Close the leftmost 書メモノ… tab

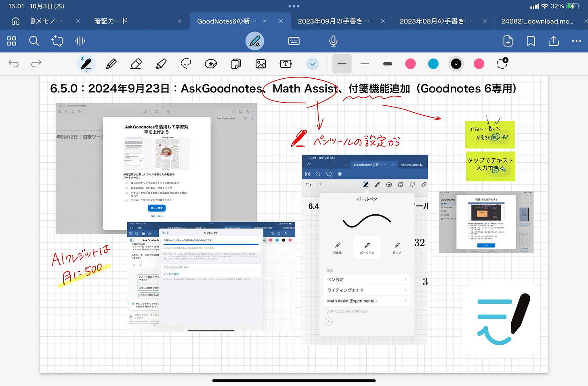(78, 21)
